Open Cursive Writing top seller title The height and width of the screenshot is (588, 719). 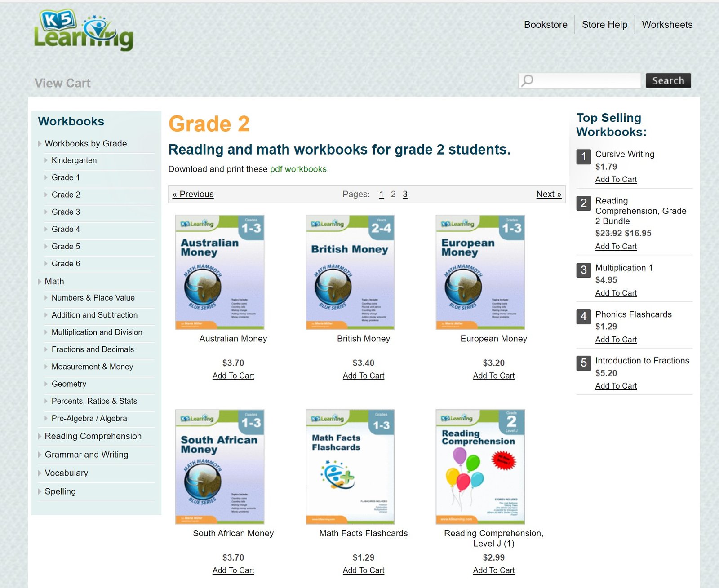(625, 154)
